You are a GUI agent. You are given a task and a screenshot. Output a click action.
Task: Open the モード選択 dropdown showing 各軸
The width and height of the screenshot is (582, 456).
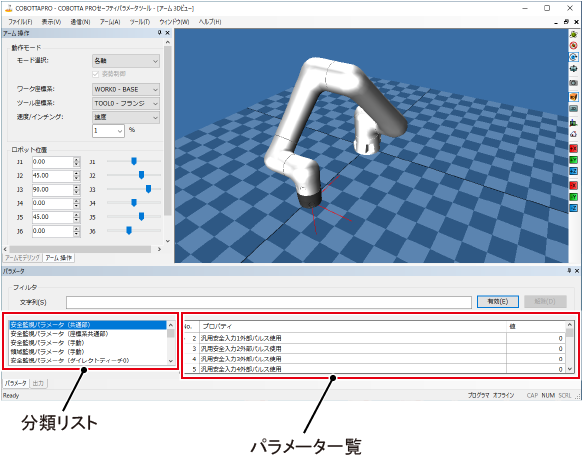click(126, 61)
